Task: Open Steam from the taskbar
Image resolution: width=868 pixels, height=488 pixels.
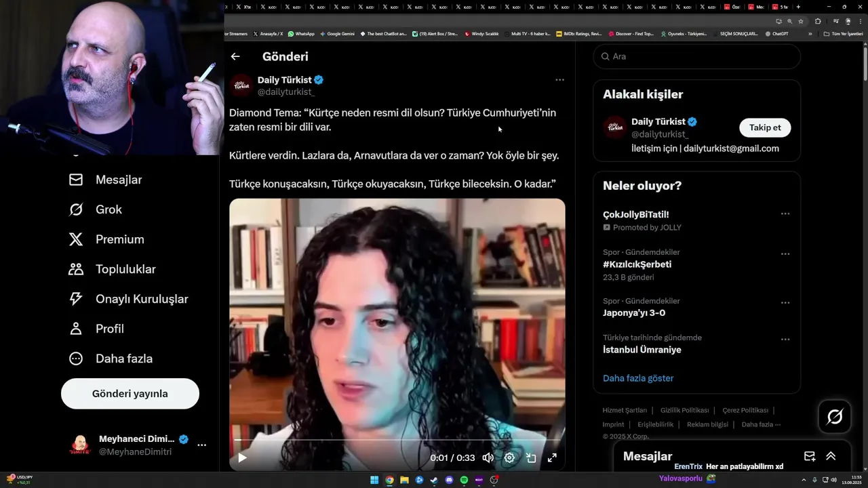Action: [434, 480]
